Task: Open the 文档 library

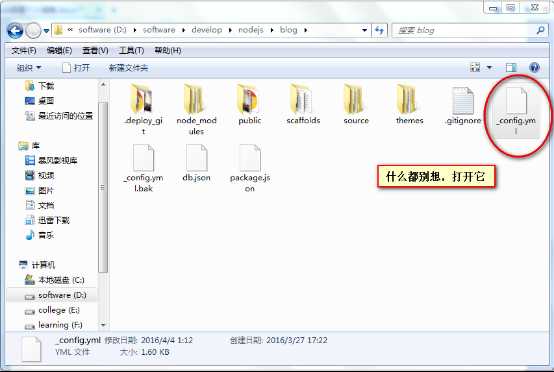Action: (x=39, y=205)
